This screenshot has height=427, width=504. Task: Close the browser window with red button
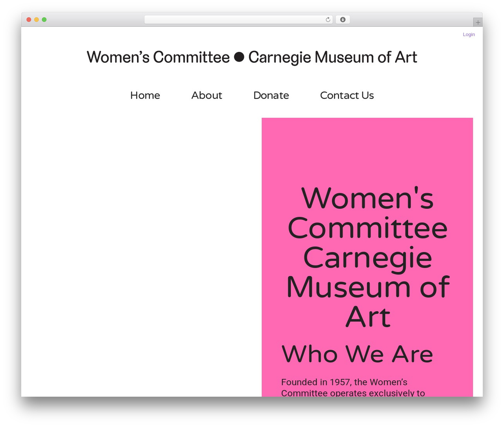coord(29,20)
